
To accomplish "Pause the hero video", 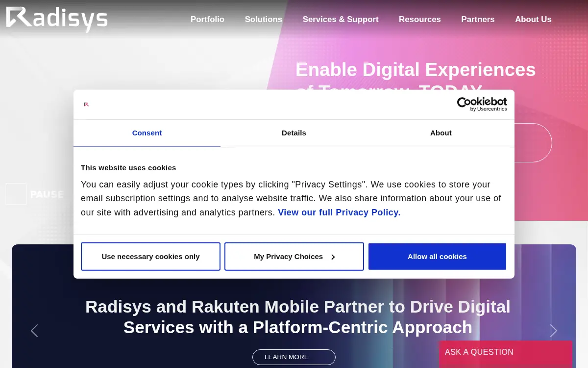I will pos(35,194).
